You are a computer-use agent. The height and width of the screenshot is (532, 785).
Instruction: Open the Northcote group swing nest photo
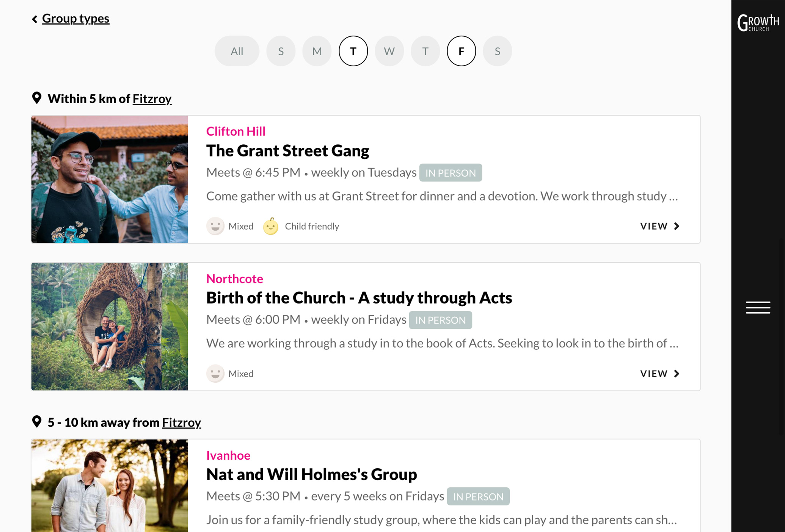click(x=110, y=326)
